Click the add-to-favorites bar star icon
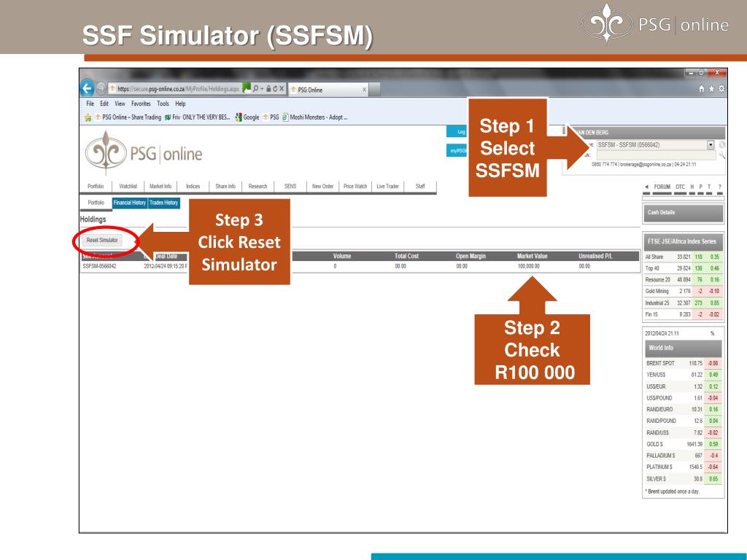Viewport: 747px width, 560px height. pyautogui.click(x=88, y=117)
